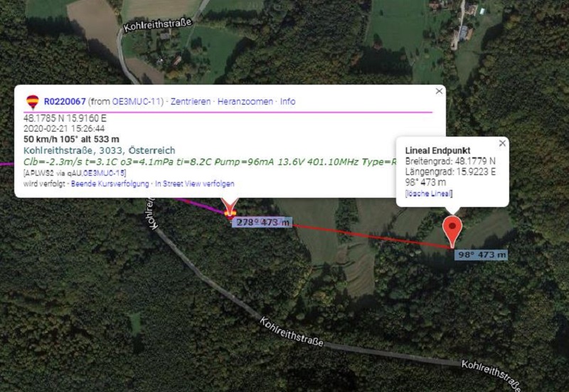Click the purple flight track line

click(x=200, y=204)
